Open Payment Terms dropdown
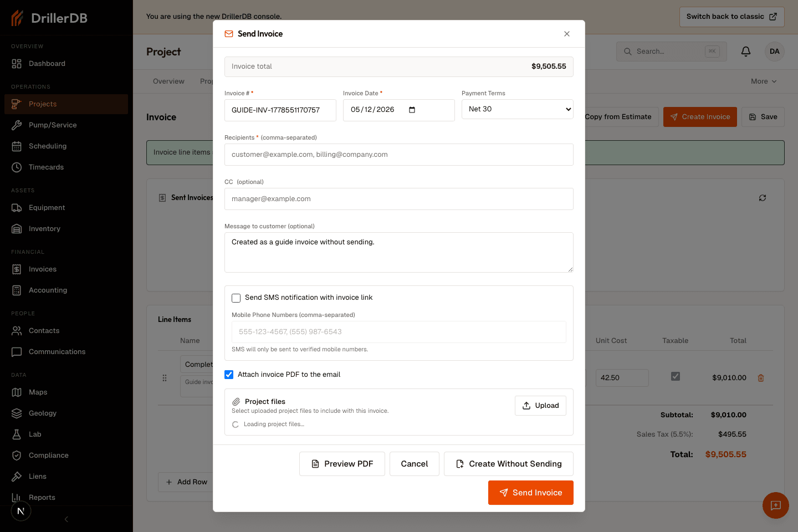This screenshot has width=798, height=532. click(x=518, y=109)
